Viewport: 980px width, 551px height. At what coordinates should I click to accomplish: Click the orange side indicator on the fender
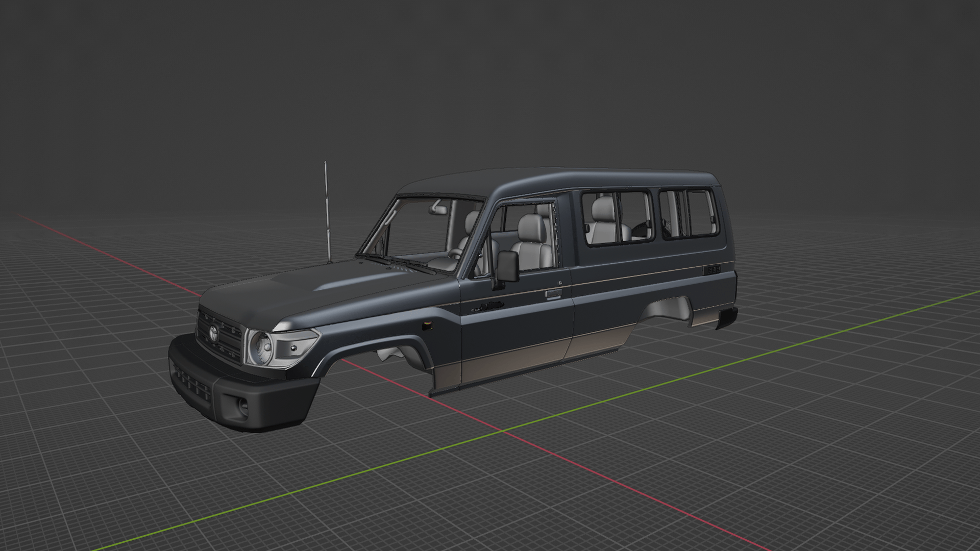coord(427,325)
